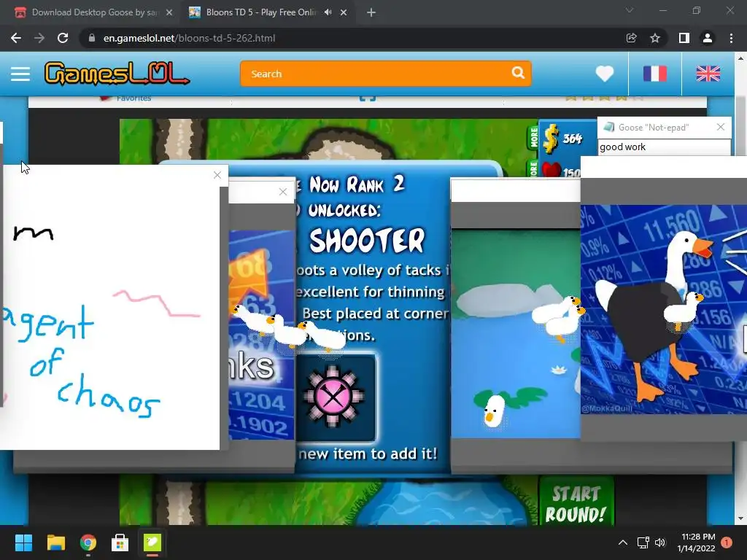
Task: Close the Goose Not-epad window
Action: tap(721, 127)
